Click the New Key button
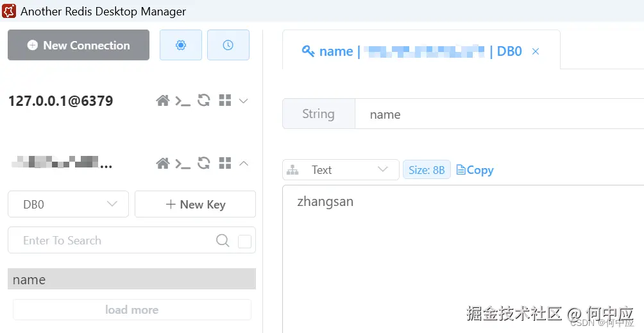Viewport: 644px width, 333px height. point(195,204)
